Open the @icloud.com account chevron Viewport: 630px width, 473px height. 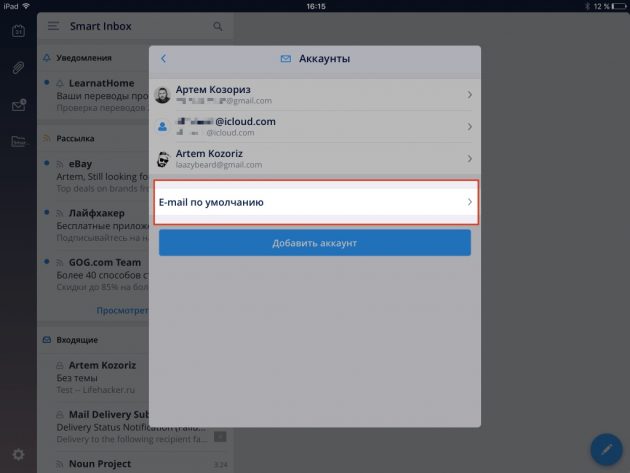[x=469, y=127]
